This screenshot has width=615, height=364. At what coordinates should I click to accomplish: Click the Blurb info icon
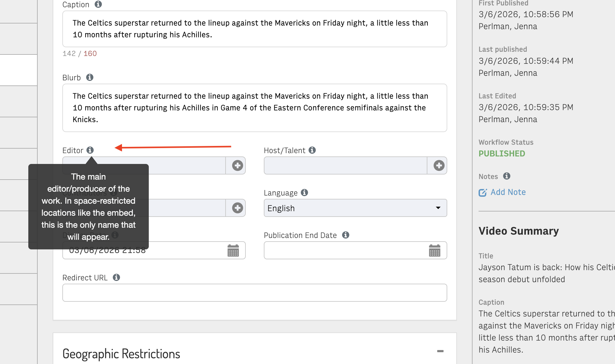tap(90, 77)
